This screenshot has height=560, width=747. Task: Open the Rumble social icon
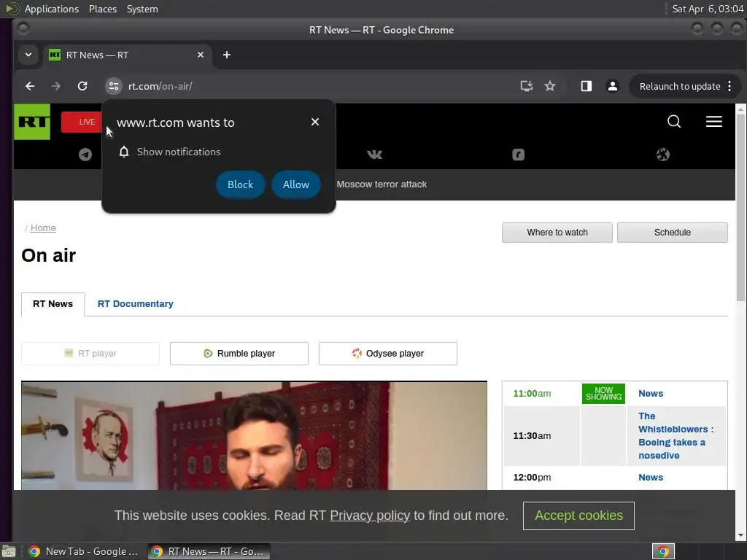tap(519, 155)
